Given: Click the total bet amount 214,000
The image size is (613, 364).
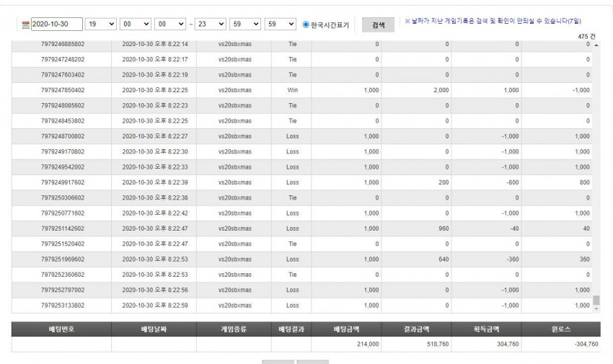Looking at the screenshot, I should [x=368, y=344].
